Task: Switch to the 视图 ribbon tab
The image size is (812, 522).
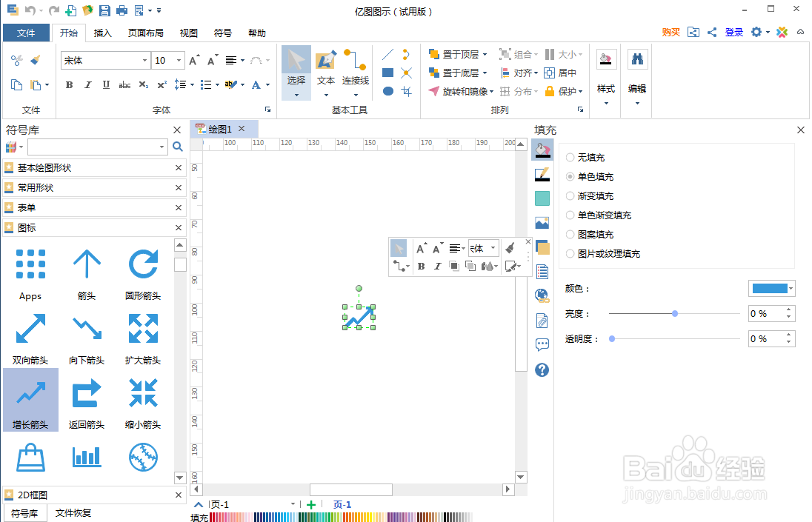Action: 187,33
